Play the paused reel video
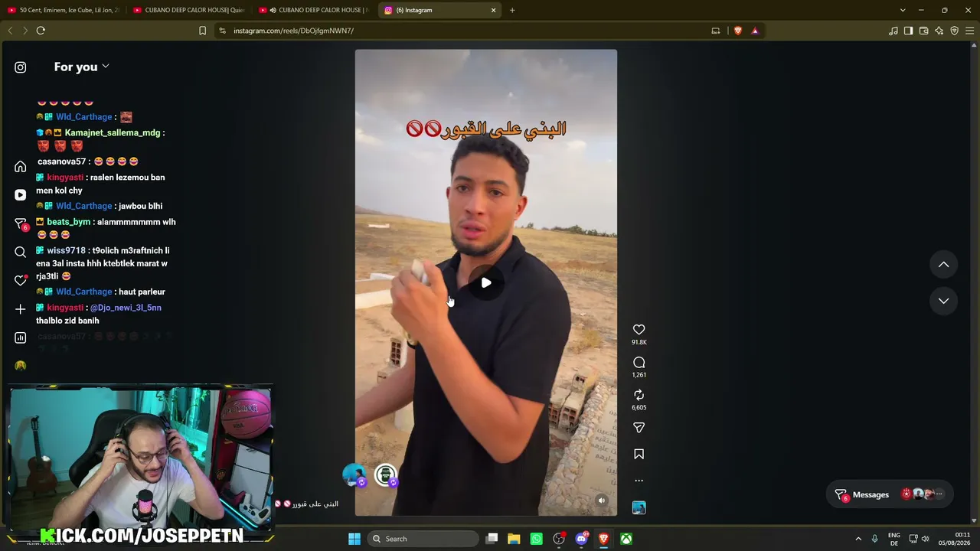Screen dimensions: 980x551 pyautogui.click(x=486, y=283)
